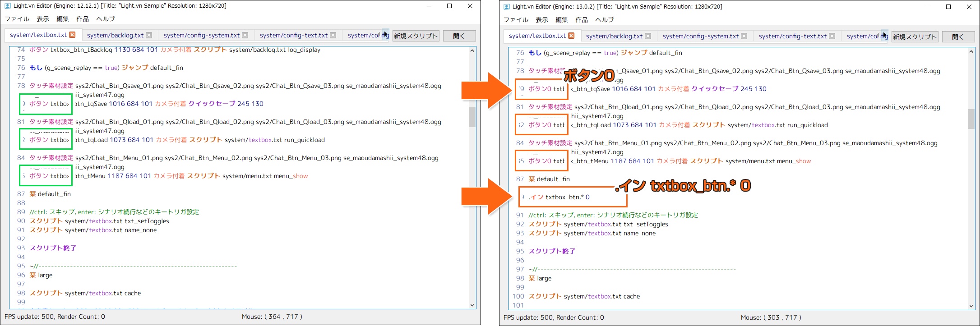This screenshot has width=980, height=326.
Task: Click the right editor's vertical scrollbar thumb
Action: 971,119
